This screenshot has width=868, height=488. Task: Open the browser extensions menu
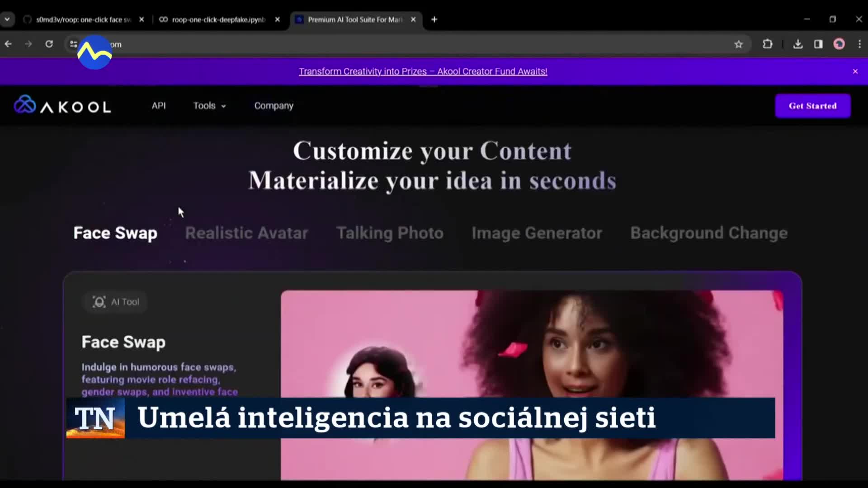pos(768,44)
